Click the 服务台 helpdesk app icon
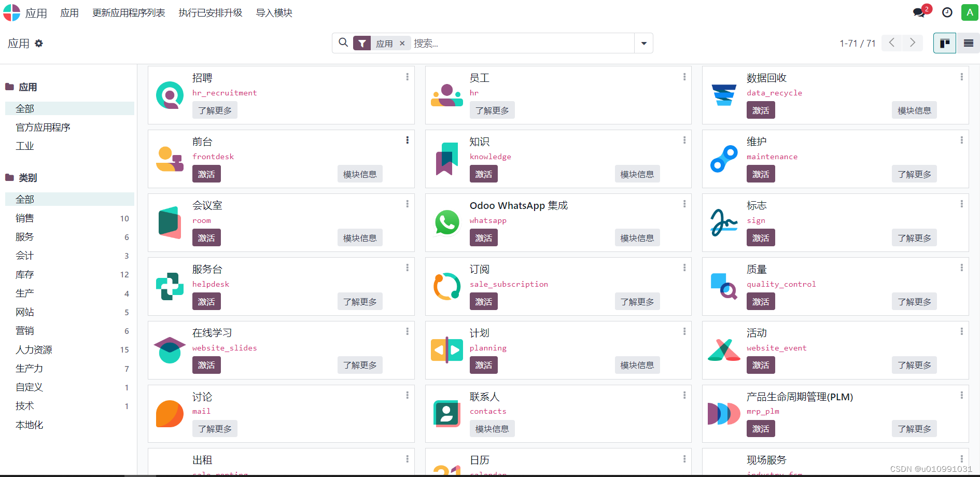The height and width of the screenshot is (477, 980). click(x=170, y=286)
